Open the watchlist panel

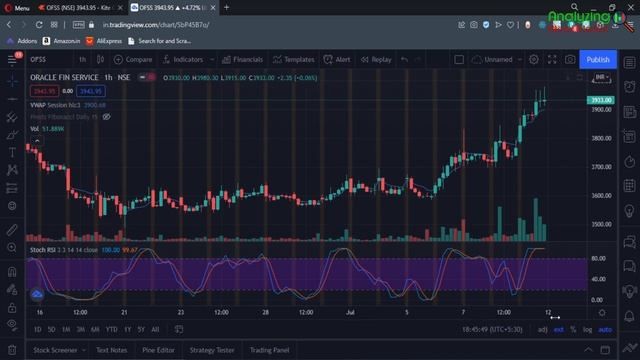(x=629, y=62)
